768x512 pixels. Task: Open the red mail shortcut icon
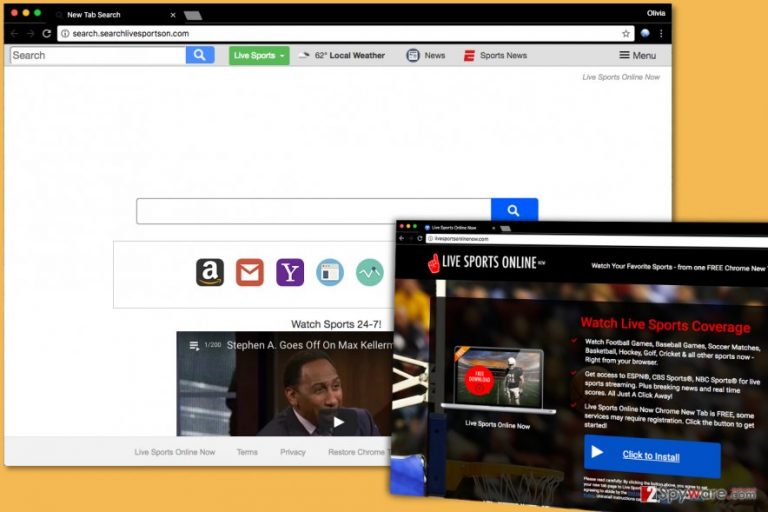[250, 272]
